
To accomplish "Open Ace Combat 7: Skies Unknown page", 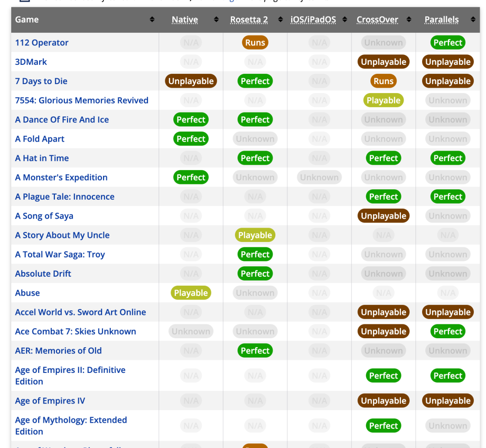I will click(76, 331).
